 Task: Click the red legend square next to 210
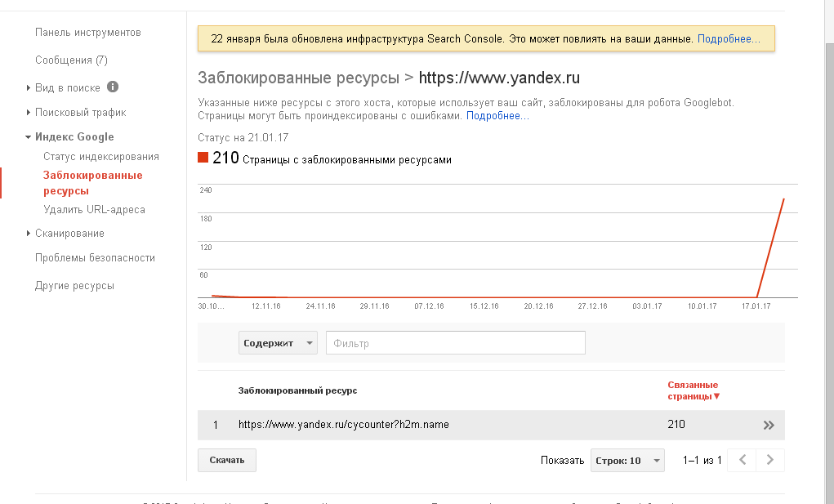point(203,158)
